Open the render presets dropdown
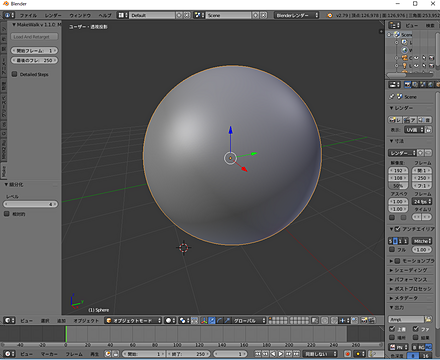Image resolution: width=440 pixels, height=360 pixels. (x=402, y=153)
